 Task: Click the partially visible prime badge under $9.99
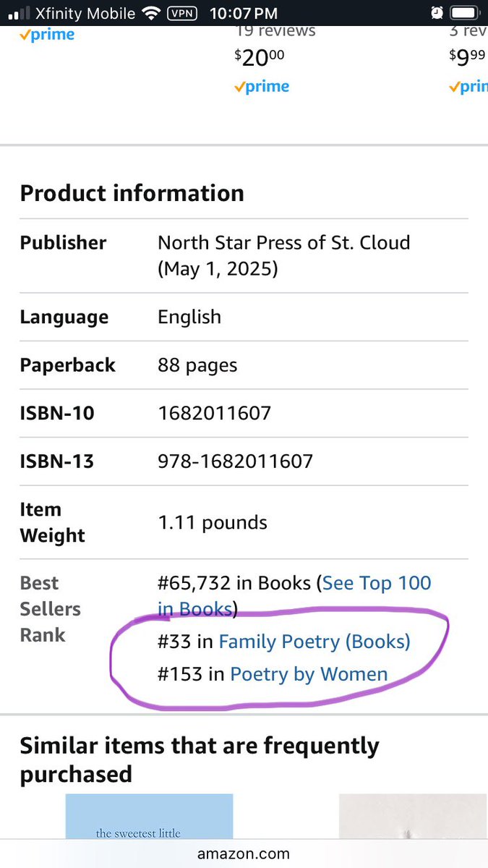click(468, 87)
